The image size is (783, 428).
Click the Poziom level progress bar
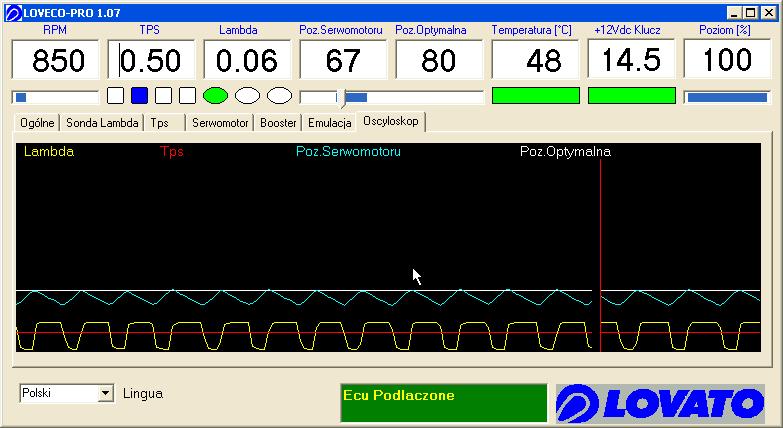(727, 97)
